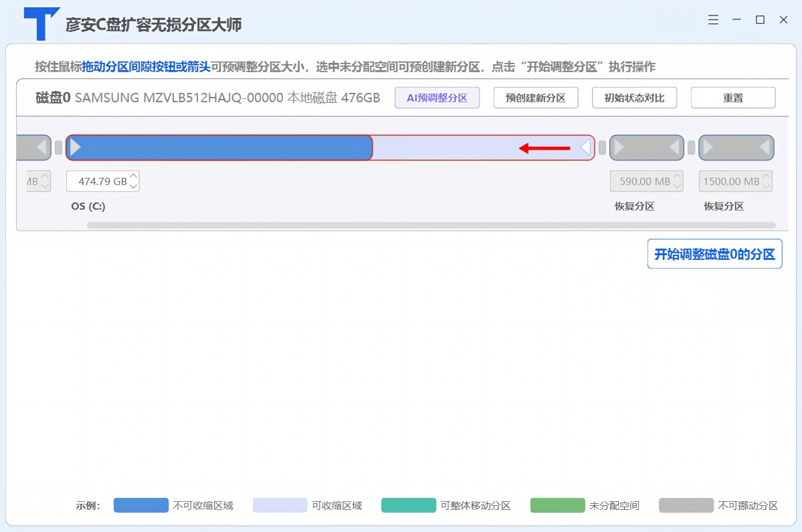Click blue 拖动分区间隙按钮或箭头 hint text
802x532 pixels.
click(146, 67)
